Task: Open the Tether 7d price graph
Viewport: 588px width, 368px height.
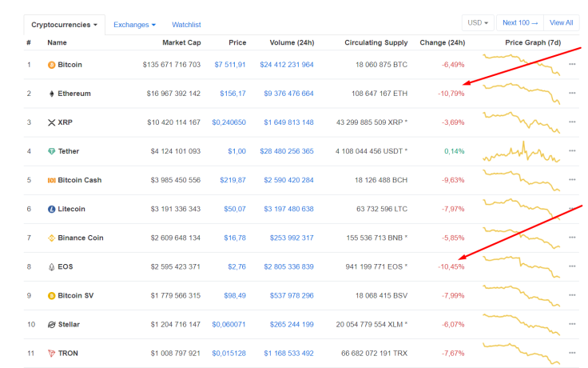Action: [x=521, y=151]
